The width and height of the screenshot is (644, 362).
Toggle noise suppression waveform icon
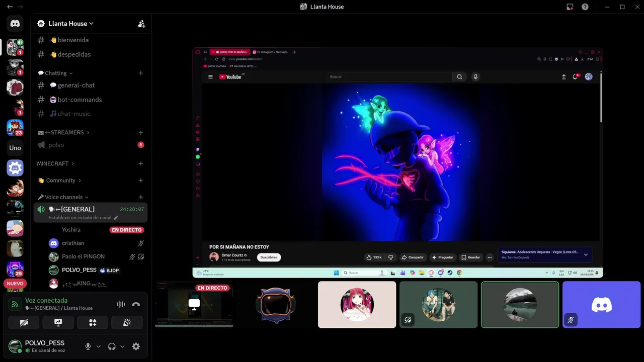click(121, 304)
